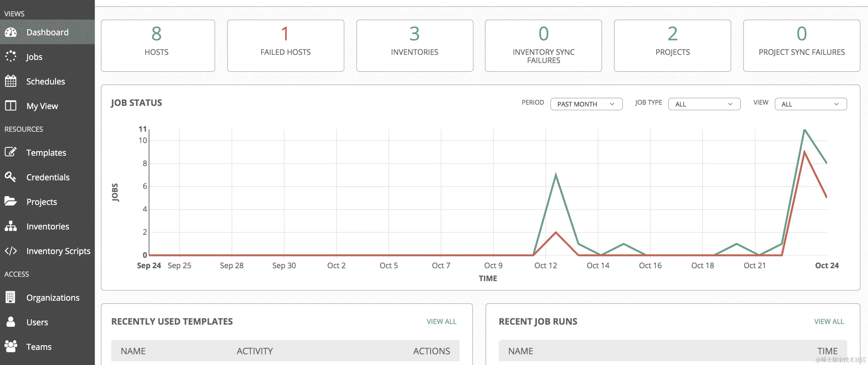The height and width of the screenshot is (365, 868).
Task: Open Jobs via spinner icon
Action: 11,56
